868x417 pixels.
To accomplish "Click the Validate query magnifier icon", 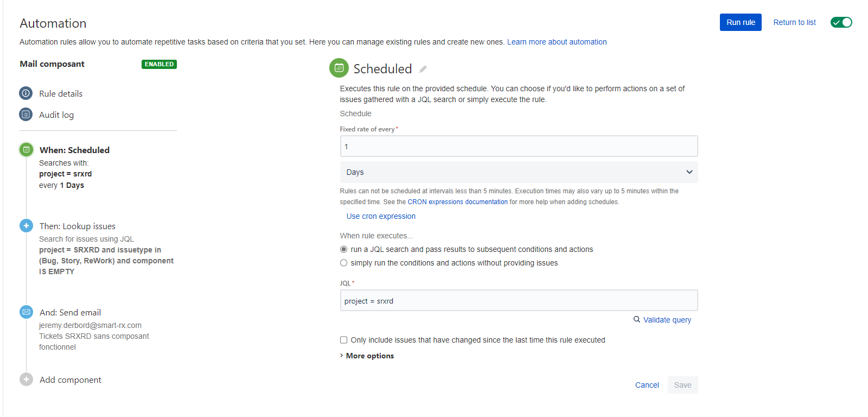I will (x=637, y=319).
